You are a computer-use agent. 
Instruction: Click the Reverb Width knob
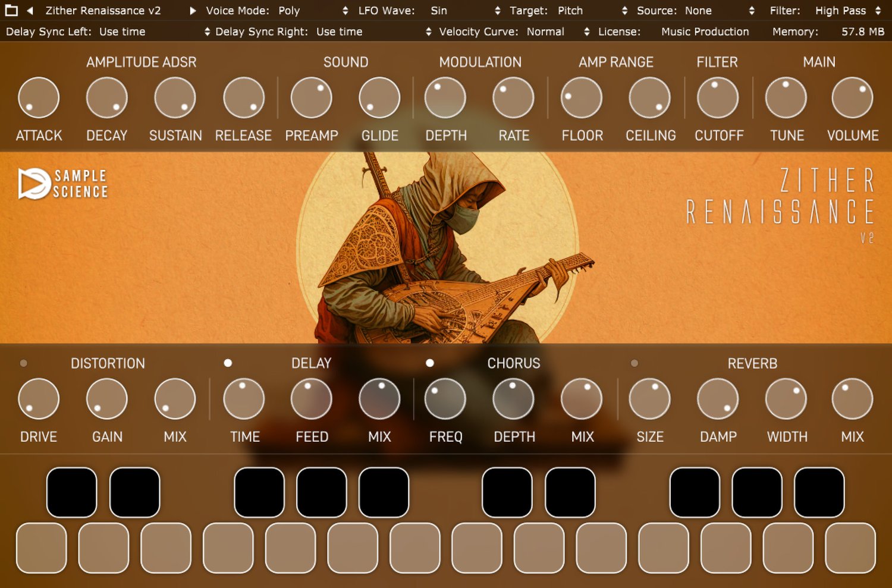click(786, 399)
